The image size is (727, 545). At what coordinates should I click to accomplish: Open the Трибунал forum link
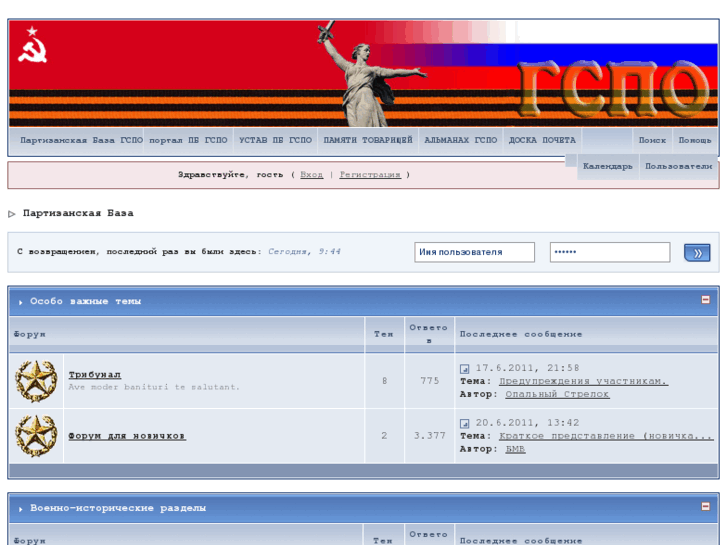[95, 375]
